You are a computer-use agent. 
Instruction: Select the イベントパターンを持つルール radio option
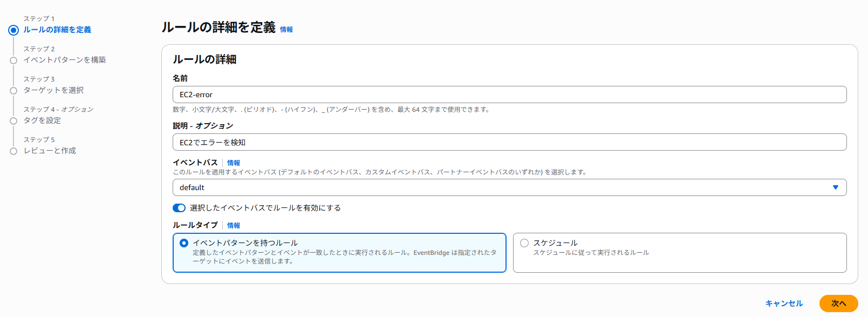pyautogui.click(x=184, y=243)
